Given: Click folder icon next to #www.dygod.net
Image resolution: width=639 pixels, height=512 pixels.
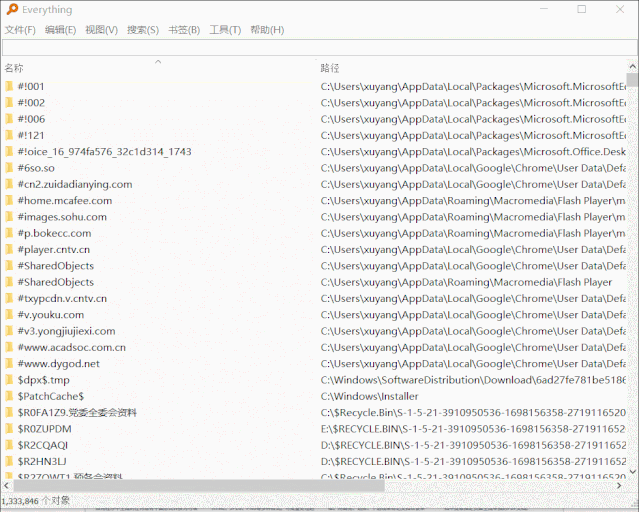Looking at the screenshot, I should tap(9, 364).
